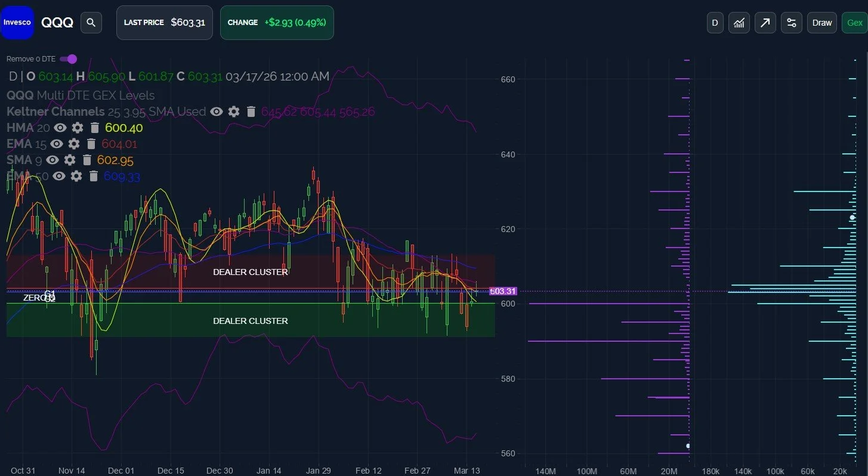This screenshot has height=476, width=868.
Task: Toggle EMA 15 visibility eye
Action: [56, 144]
